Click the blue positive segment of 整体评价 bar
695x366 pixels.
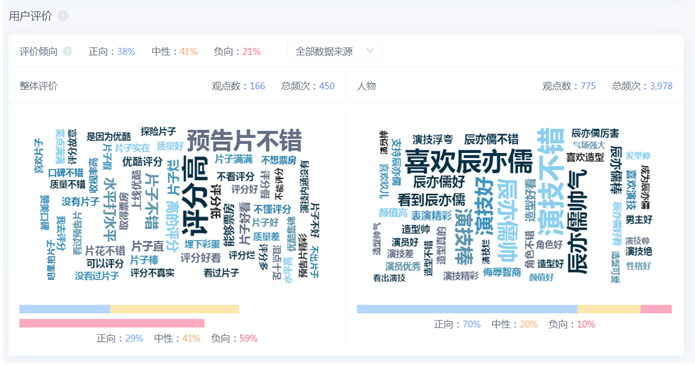click(65, 309)
